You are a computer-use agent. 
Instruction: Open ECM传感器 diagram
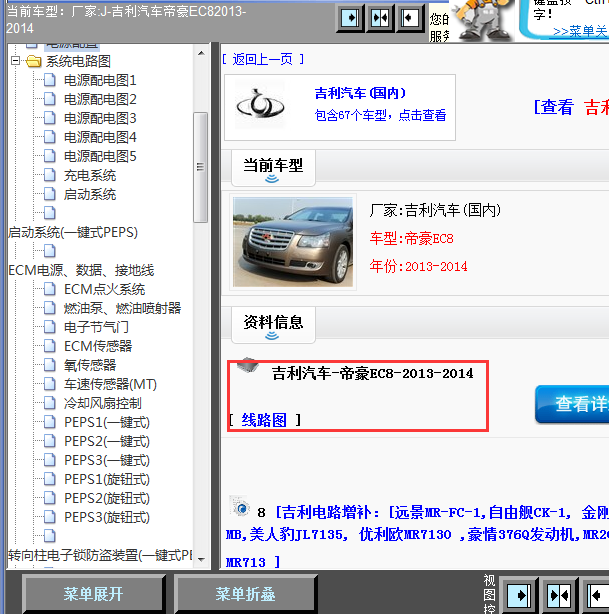98,346
